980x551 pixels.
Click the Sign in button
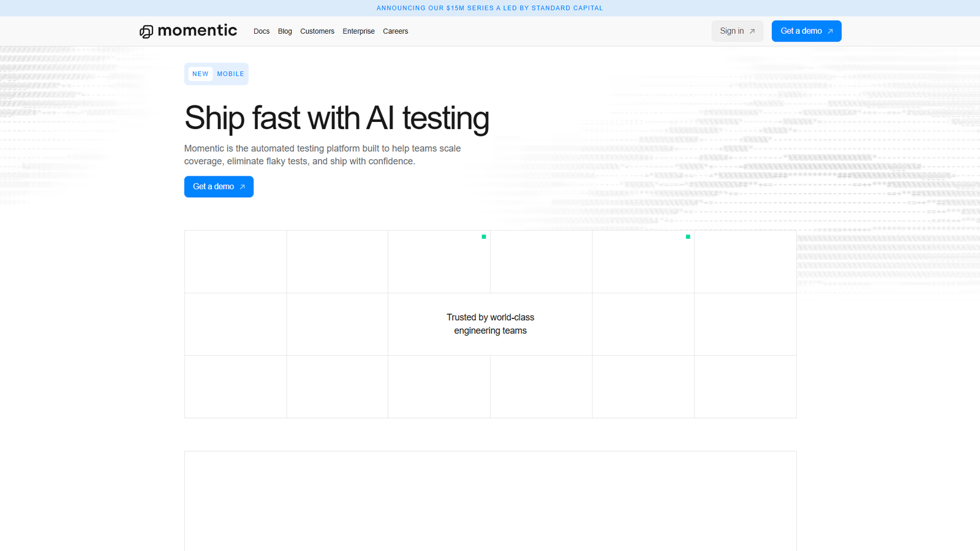coord(737,31)
